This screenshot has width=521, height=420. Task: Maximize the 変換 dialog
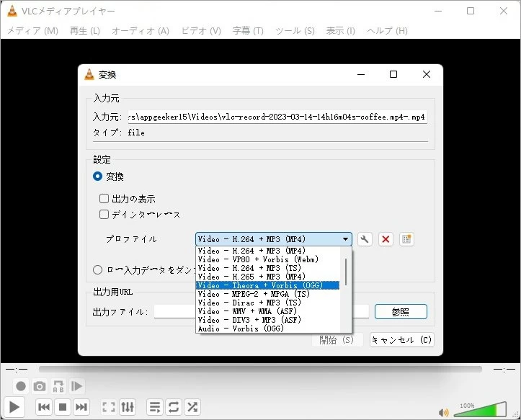[x=393, y=74]
